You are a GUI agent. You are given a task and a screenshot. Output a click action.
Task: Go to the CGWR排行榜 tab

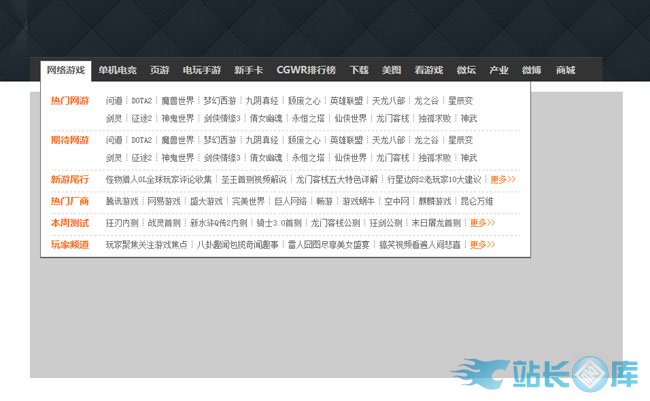click(305, 70)
